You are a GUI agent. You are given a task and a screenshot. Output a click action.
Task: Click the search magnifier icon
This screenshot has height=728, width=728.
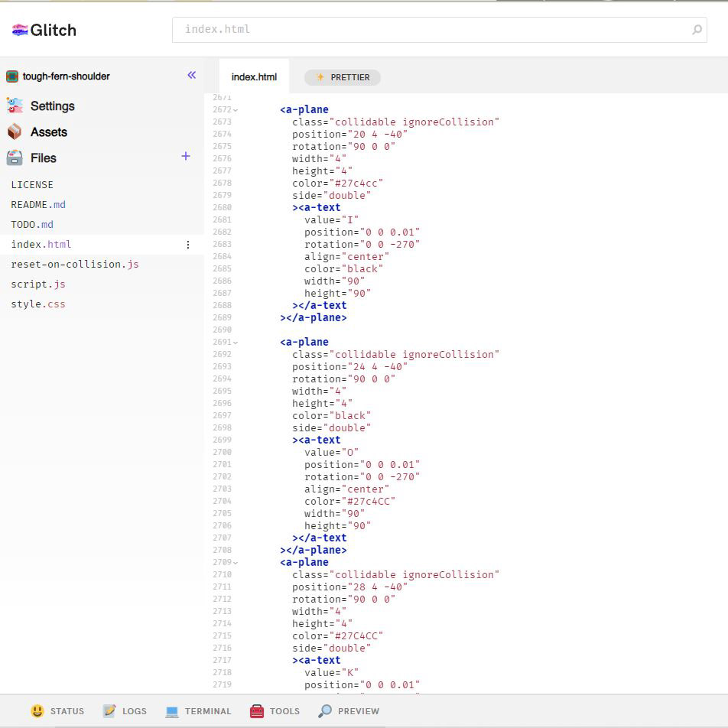[x=697, y=30]
